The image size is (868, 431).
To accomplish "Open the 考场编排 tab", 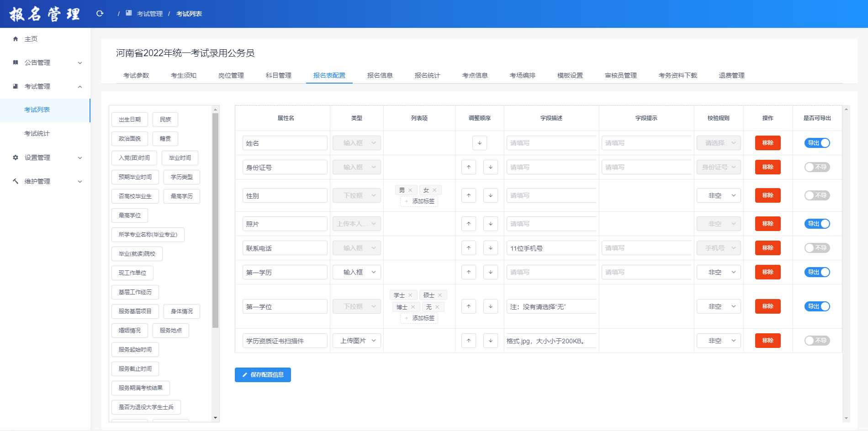I will (x=522, y=75).
